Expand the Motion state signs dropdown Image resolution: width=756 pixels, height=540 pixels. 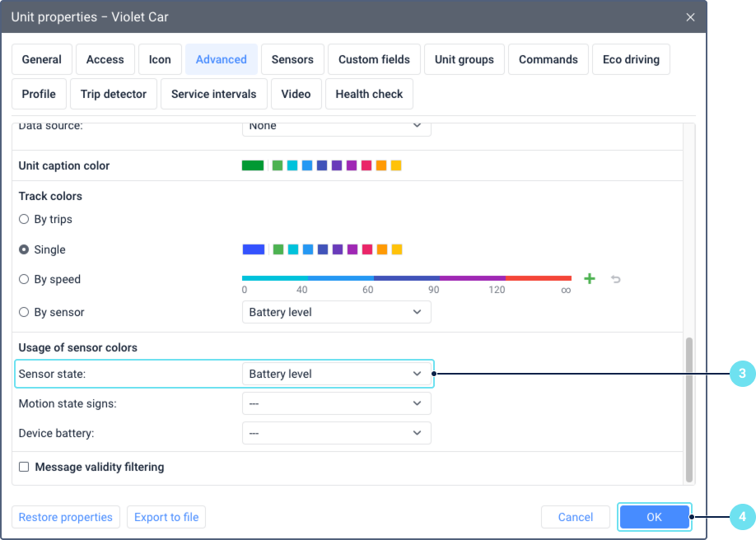coord(336,403)
